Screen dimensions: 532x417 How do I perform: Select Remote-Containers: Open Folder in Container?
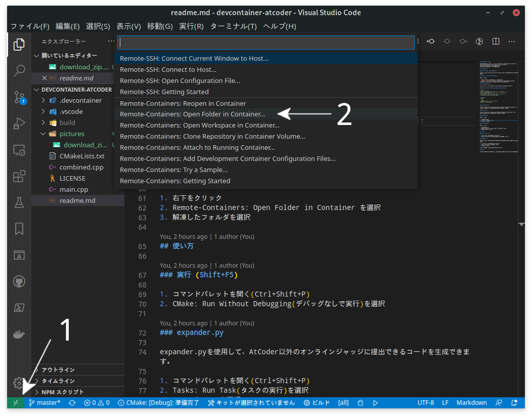pos(266,114)
